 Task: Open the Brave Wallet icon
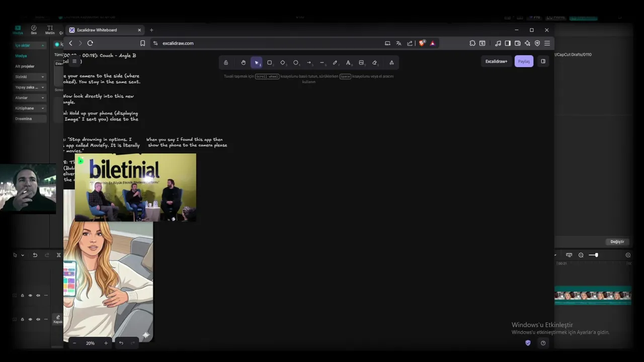(x=517, y=43)
